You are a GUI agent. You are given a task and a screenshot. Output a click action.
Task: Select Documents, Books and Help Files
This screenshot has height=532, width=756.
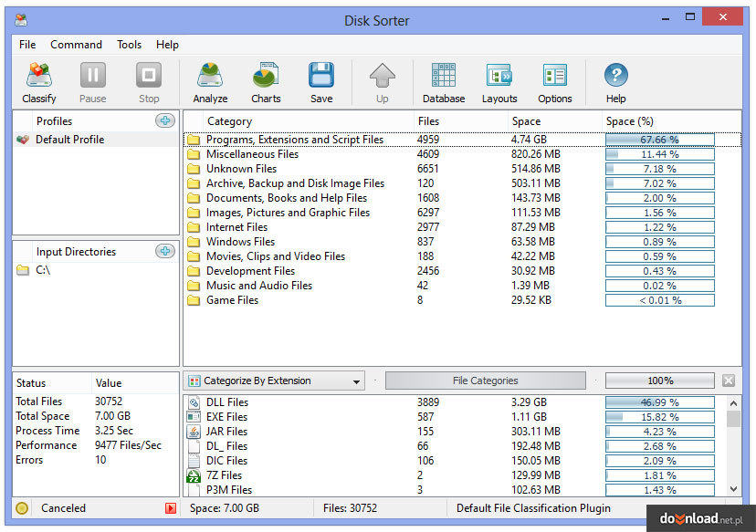(x=462, y=198)
